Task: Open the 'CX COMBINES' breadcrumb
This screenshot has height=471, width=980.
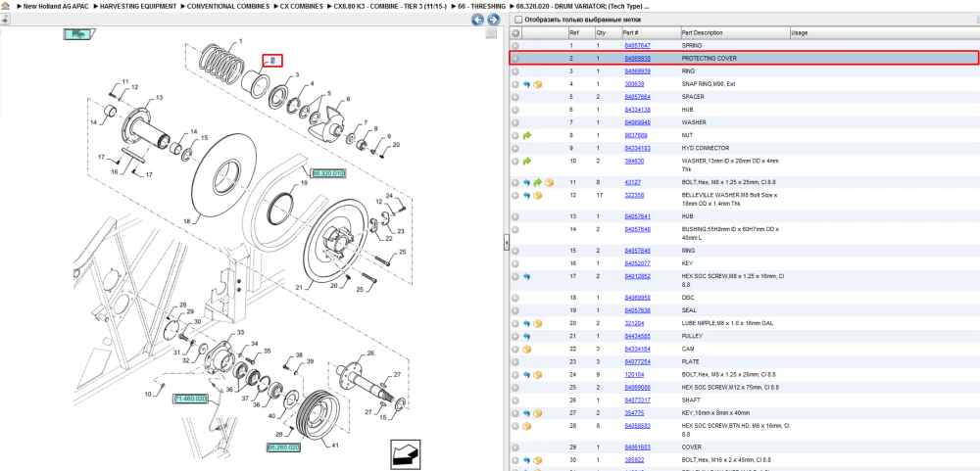Action: click(302, 6)
